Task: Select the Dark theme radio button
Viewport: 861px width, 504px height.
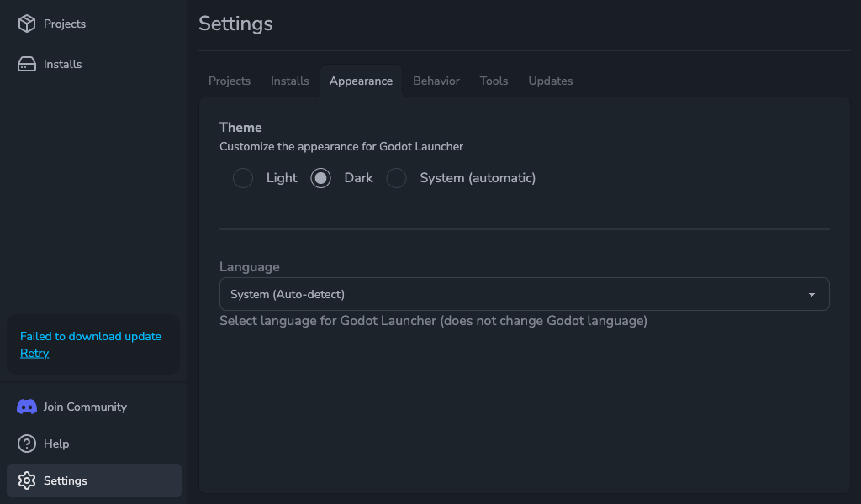Action: tap(320, 178)
